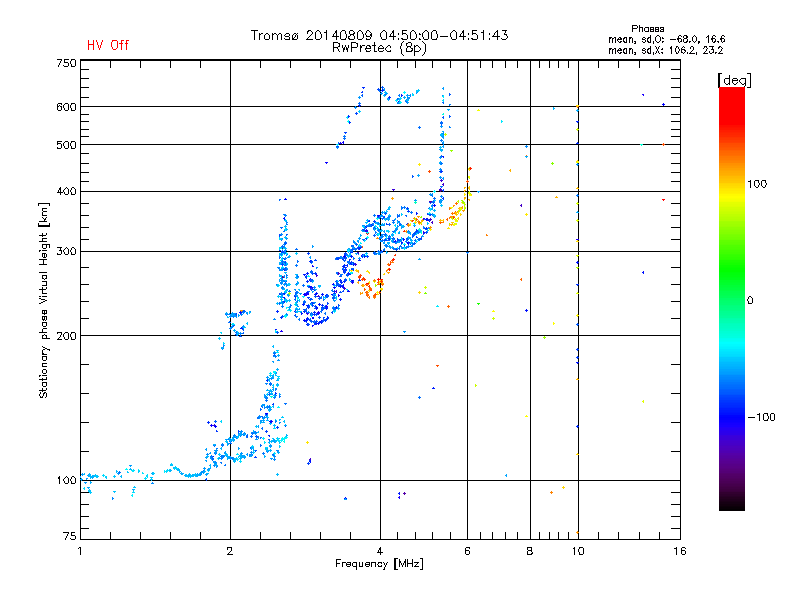Click the '0' colorbar tick label

click(750, 301)
